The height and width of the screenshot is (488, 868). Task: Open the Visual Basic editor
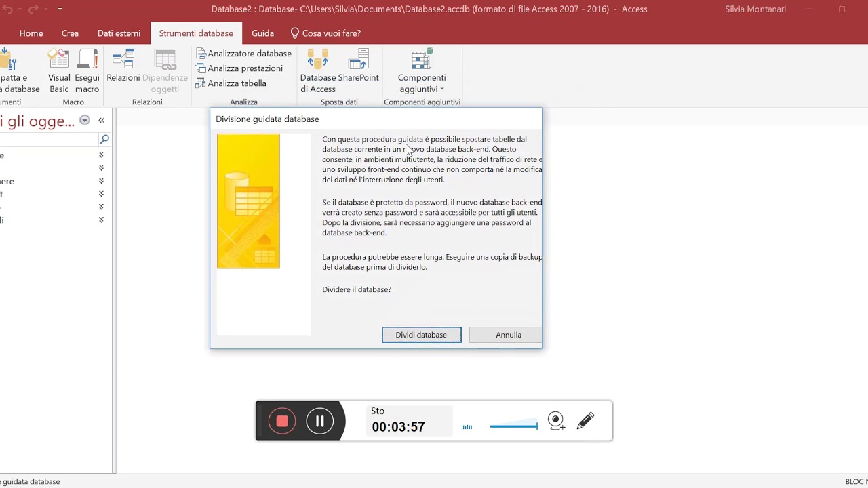point(59,71)
